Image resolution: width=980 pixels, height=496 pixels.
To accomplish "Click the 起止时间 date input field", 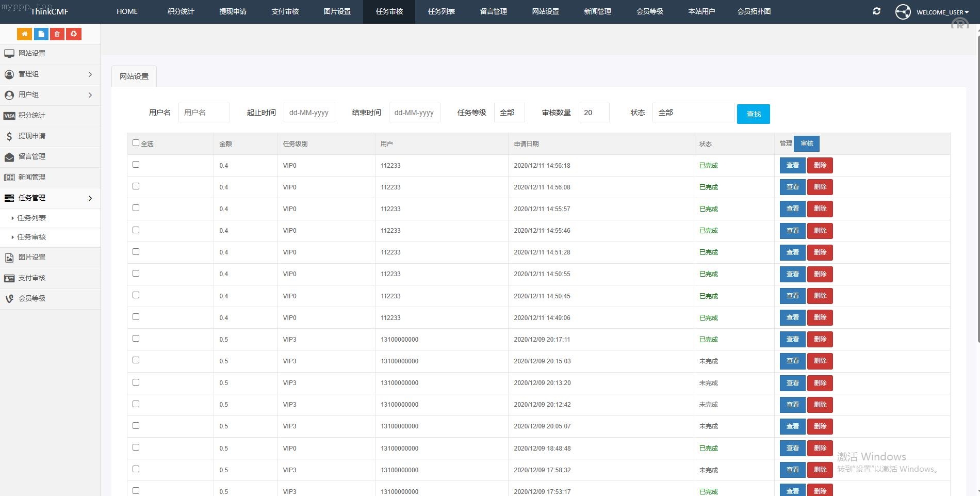I will tap(309, 113).
